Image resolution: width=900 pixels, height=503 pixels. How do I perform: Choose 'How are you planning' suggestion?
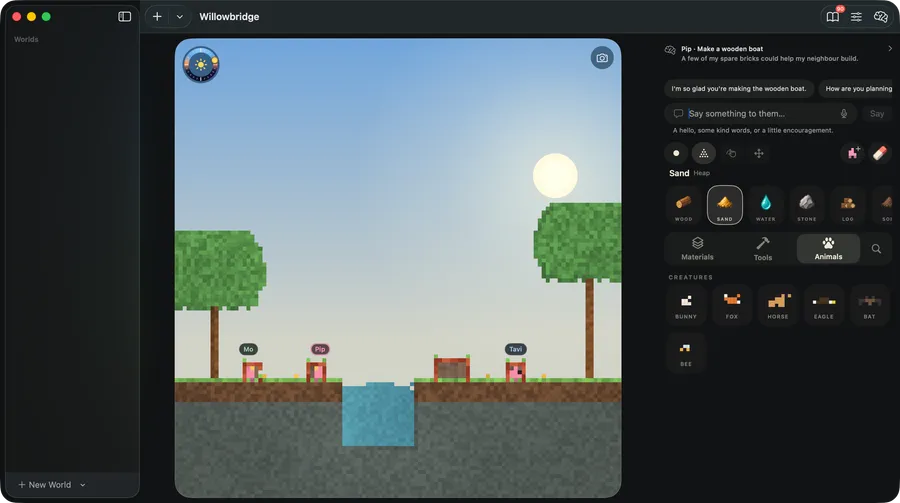tap(858, 88)
